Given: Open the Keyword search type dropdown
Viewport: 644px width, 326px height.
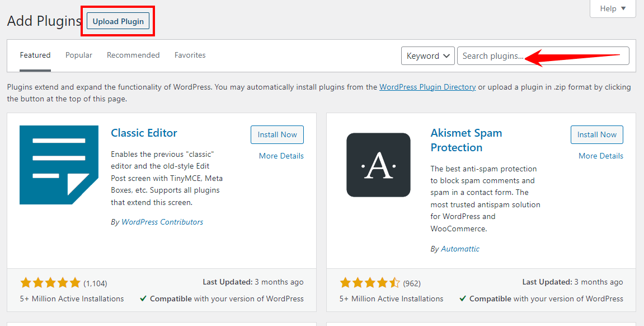Looking at the screenshot, I should (x=427, y=56).
